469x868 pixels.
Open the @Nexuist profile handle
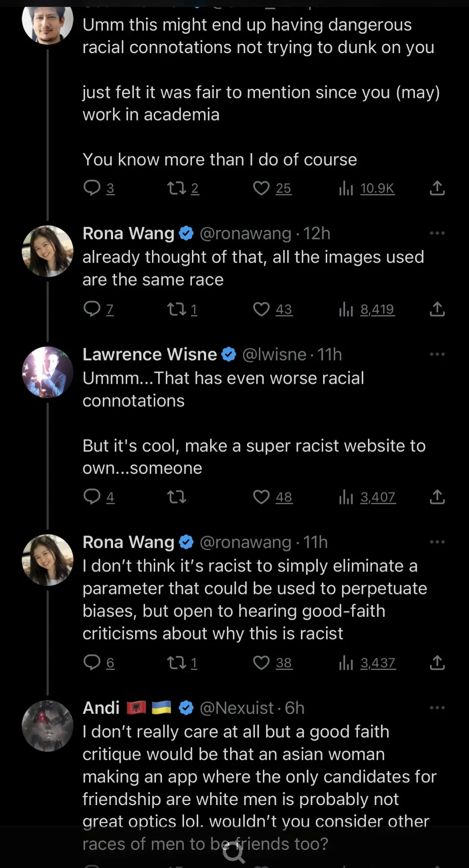(x=236, y=708)
